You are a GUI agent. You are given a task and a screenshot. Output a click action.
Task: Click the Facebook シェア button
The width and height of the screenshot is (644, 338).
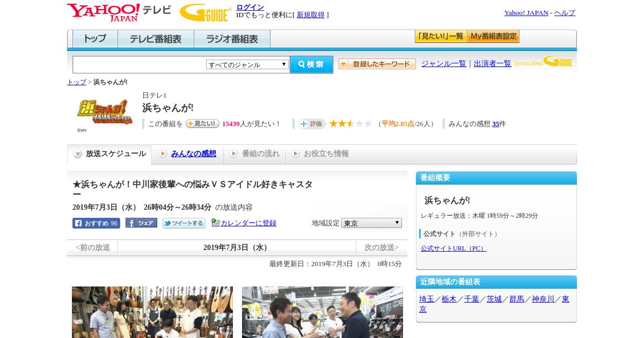[141, 223]
